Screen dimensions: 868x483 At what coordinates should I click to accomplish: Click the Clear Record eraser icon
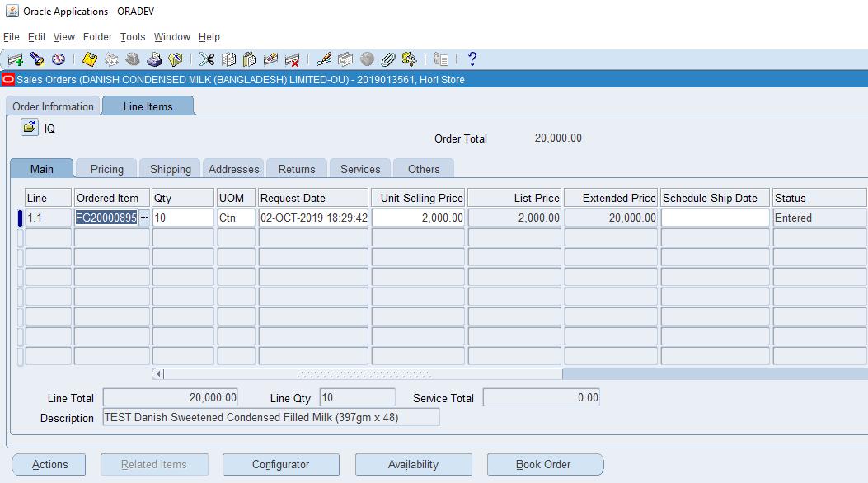(270, 59)
